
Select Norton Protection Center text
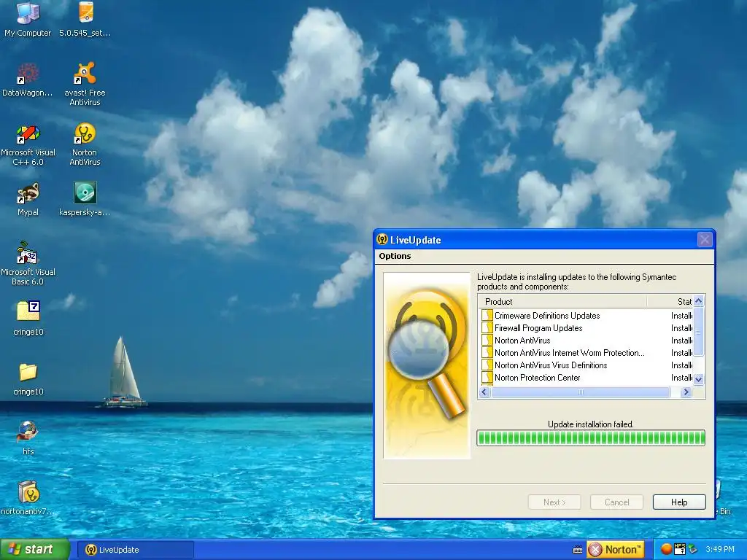pyautogui.click(x=538, y=377)
